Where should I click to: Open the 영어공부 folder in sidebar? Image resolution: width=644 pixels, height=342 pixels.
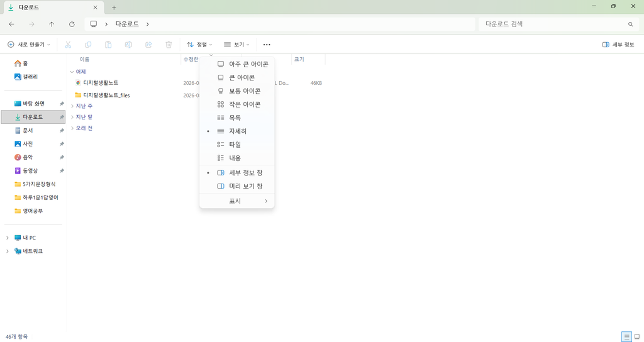point(33,211)
